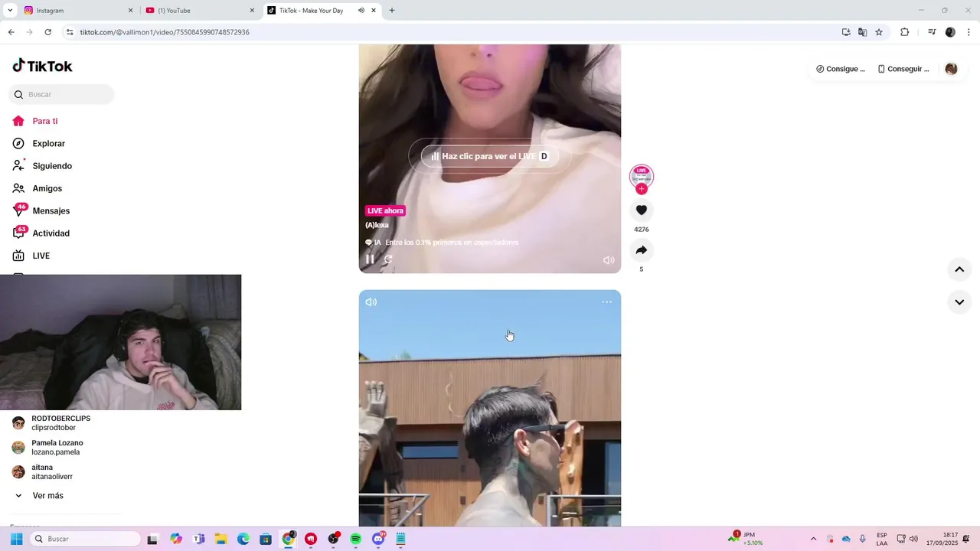Show hidden system tray icons
This screenshot has height=551, width=980.
tap(813, 539)
